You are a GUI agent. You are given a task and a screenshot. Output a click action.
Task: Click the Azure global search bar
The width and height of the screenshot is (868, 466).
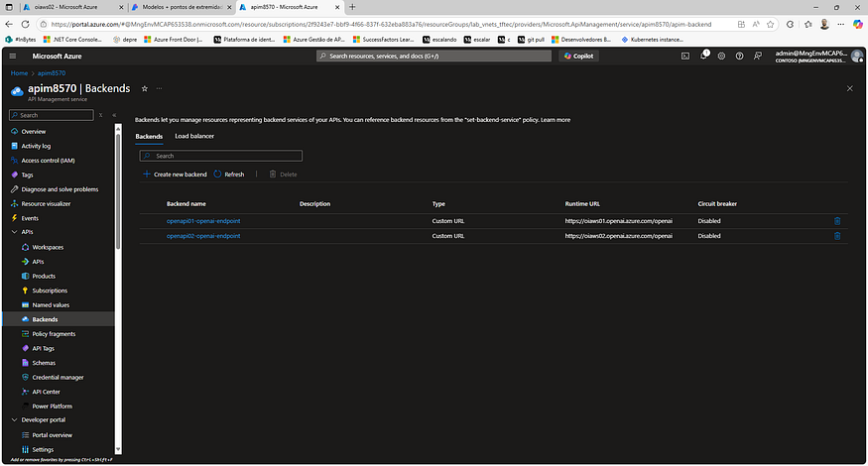tap(434, 56)
